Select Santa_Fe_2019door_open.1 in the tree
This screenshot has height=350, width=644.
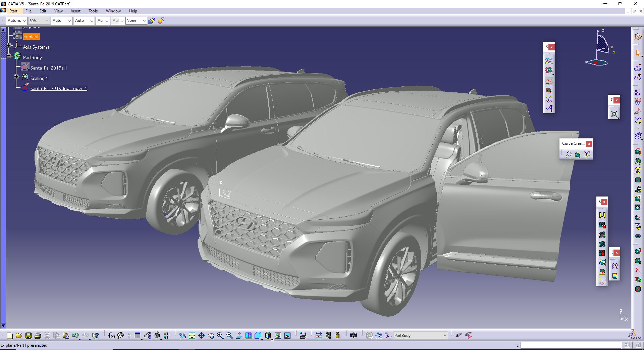point(59,89)
